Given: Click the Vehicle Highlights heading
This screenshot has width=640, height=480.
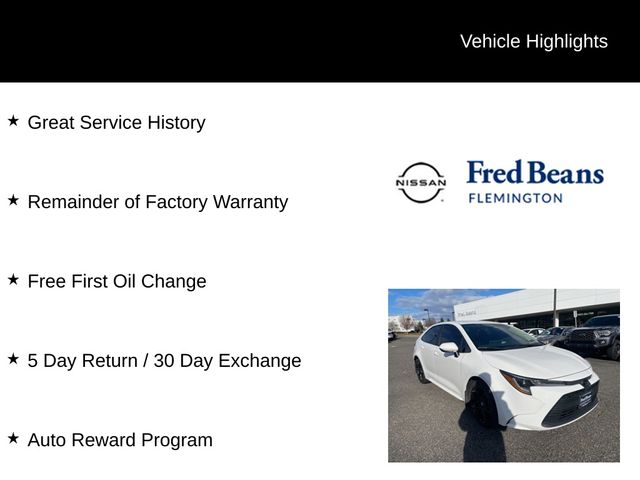Looking at the screenshot, I should [x=533, y=41].
